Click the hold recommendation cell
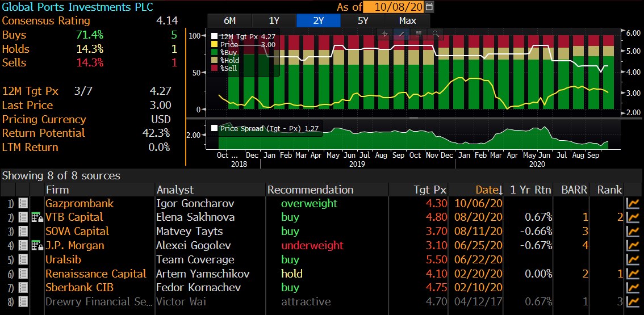Image resolution: width=644 pixels, height=315 pixels. 291,274
